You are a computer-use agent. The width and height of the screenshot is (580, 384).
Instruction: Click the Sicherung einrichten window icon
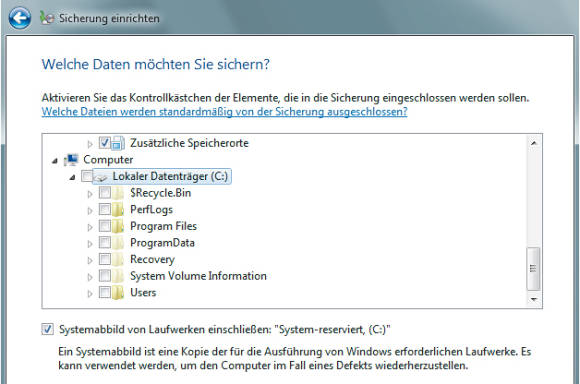tap(47, 18)
